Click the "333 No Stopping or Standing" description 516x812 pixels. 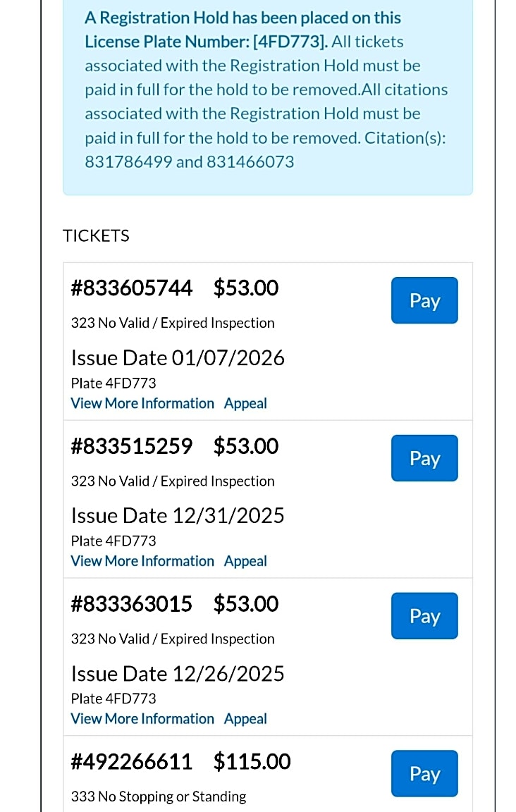pos(159,796)
